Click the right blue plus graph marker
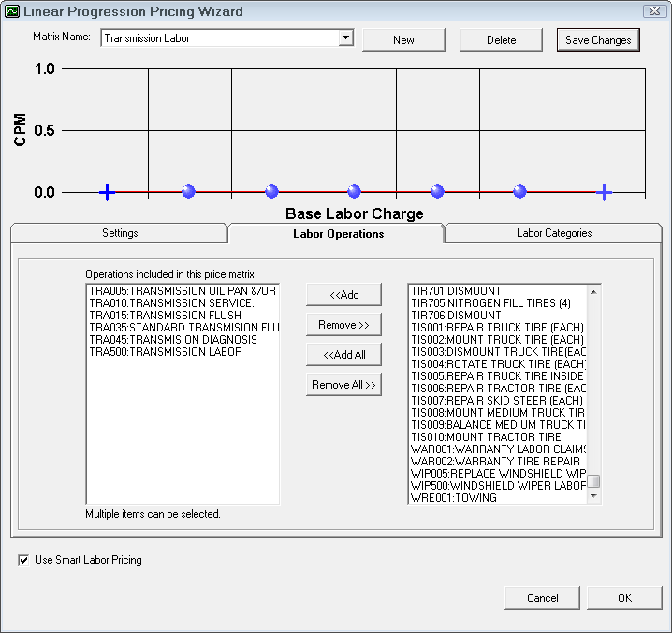Image resolution: width=672 pixels, height=633 pixels. 604,192
